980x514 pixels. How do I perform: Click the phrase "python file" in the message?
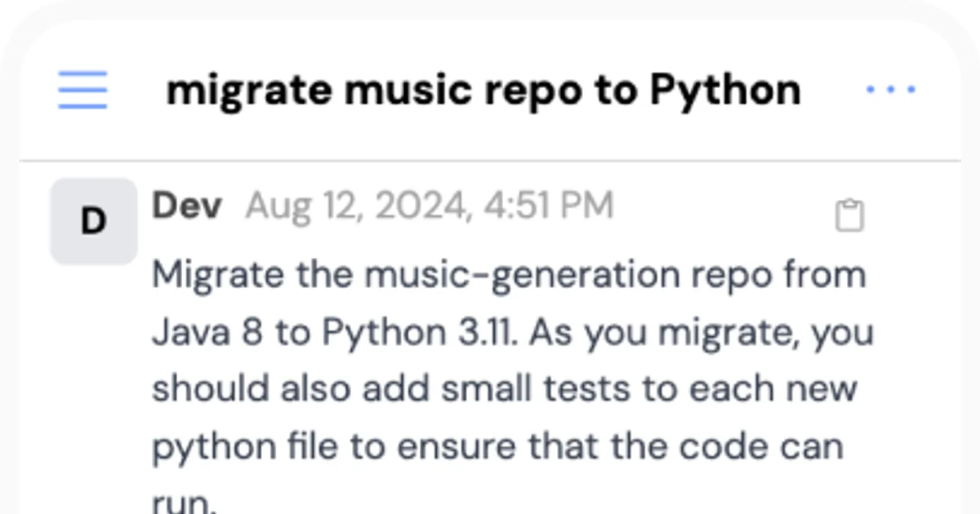tap(245, 446)
